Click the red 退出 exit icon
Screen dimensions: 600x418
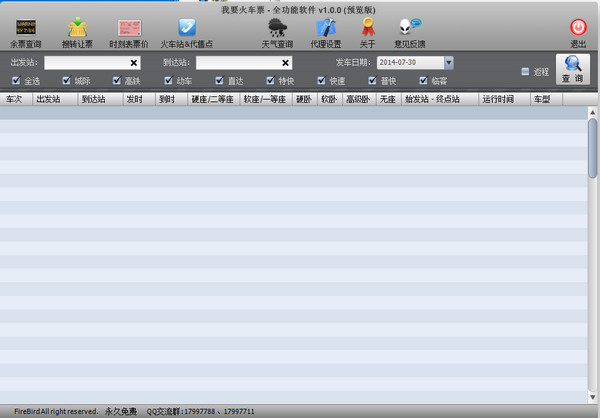[578, 29]
